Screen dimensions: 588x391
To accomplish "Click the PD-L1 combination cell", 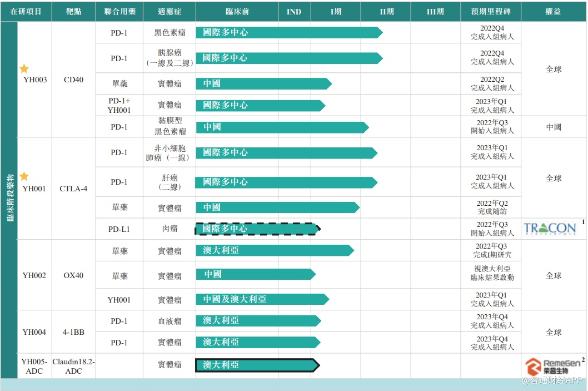I will tap(119, 229).
